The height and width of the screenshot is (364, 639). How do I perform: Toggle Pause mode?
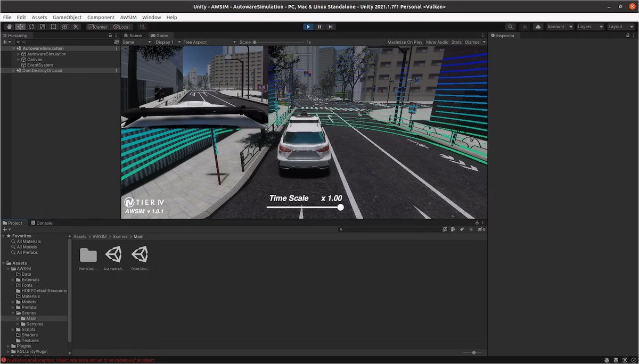click(319, 27)
